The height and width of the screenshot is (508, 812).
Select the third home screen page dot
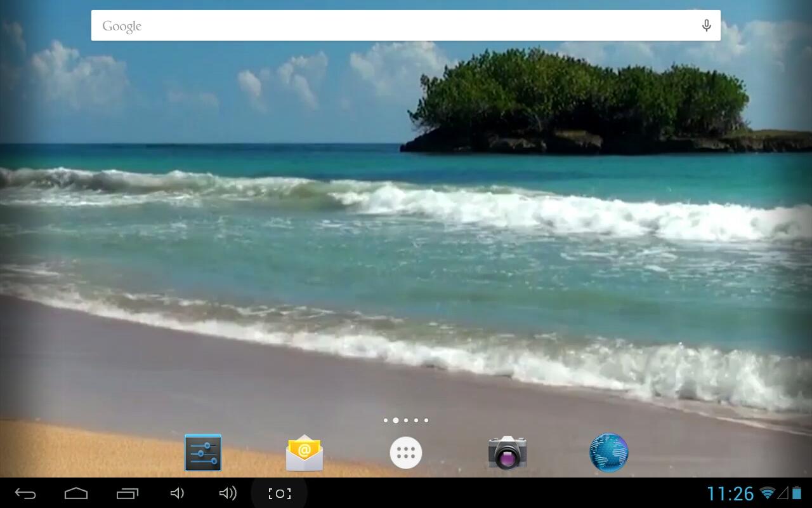point(406,420)
